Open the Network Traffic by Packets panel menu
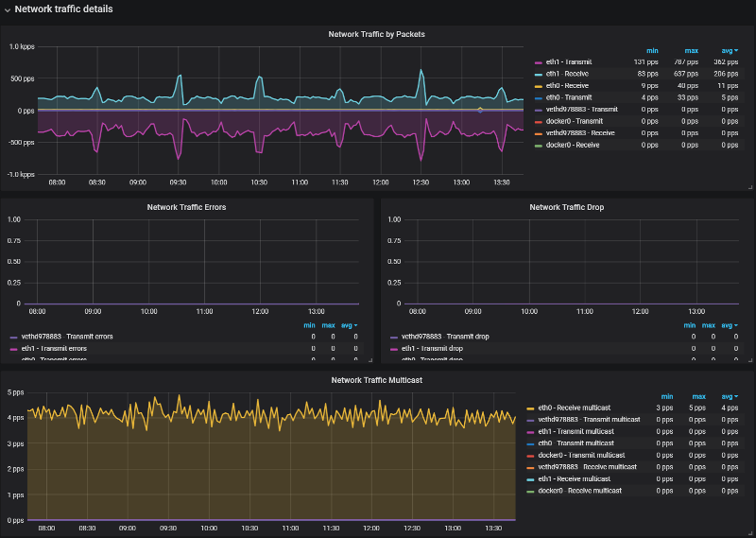 point(376,34)
